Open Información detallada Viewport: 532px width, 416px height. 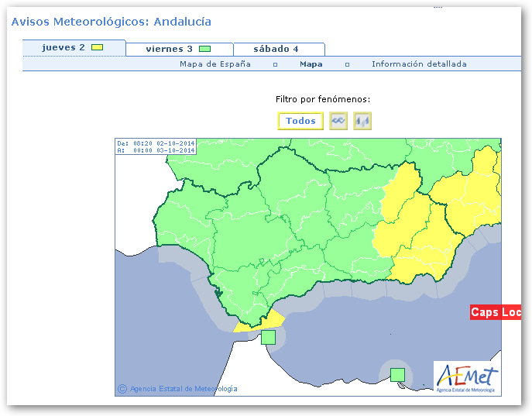pos(419,64)
